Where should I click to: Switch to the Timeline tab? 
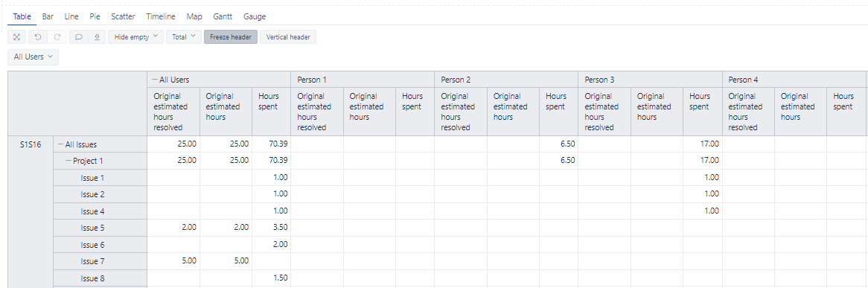[x=161, y=16]
